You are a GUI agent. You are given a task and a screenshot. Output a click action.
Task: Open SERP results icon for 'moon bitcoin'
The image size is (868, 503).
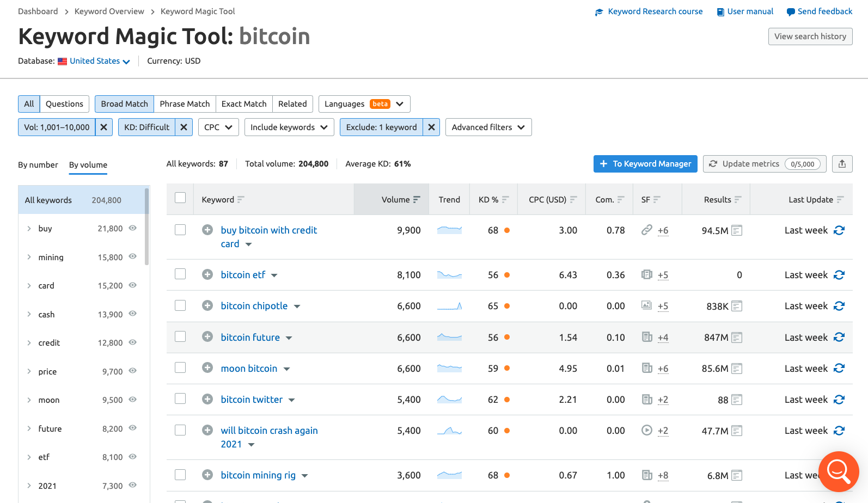[737, 369]
